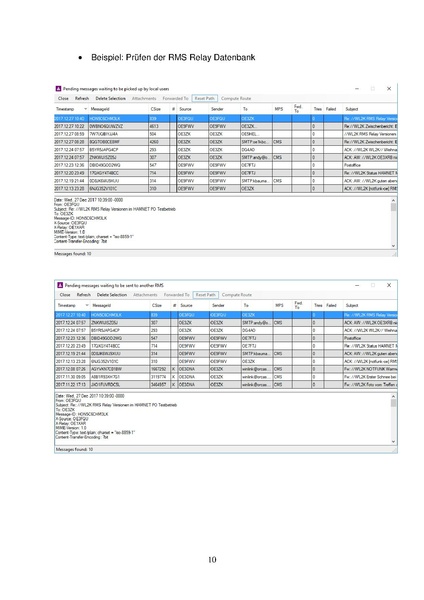424x600 pixels.
Task: Click Attachments in the local users window toolbar
Action: point(144,98)
